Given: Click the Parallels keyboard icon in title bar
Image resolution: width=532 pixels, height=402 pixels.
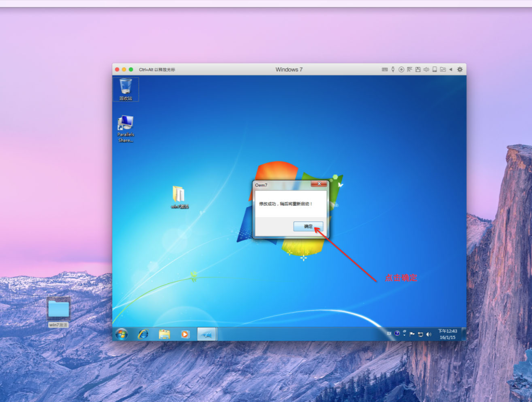Looking at the screenshot, I should point(385,70).
